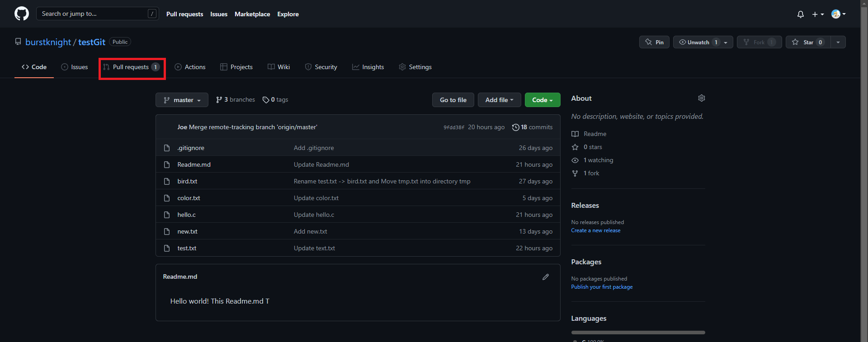Open the master branch selector
The width and height of the screenshot is (868, 342).
[182, 100]
